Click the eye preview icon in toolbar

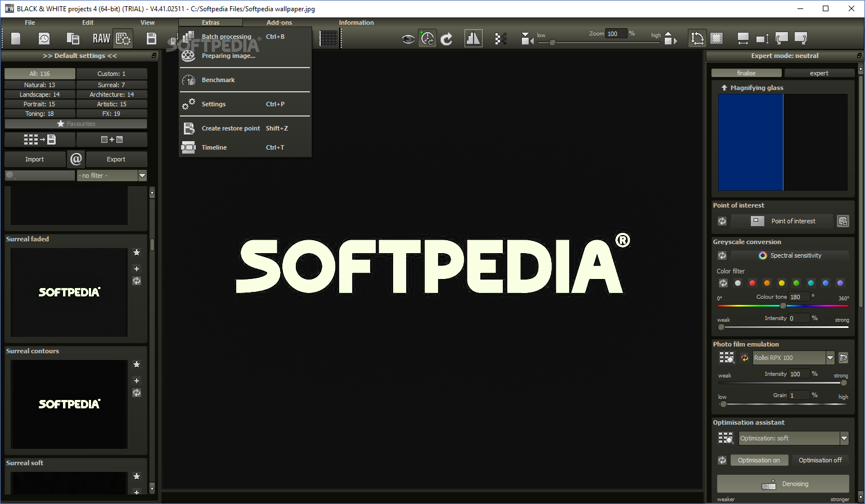click(x=408, y=39)
